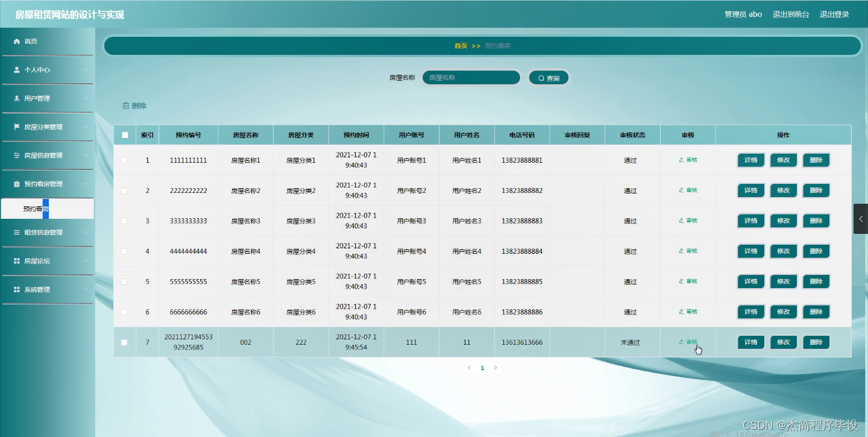Check the checkbox for row 房屋名称1
Viewport: 868px width, 437px height.
(x=125, y=160)
